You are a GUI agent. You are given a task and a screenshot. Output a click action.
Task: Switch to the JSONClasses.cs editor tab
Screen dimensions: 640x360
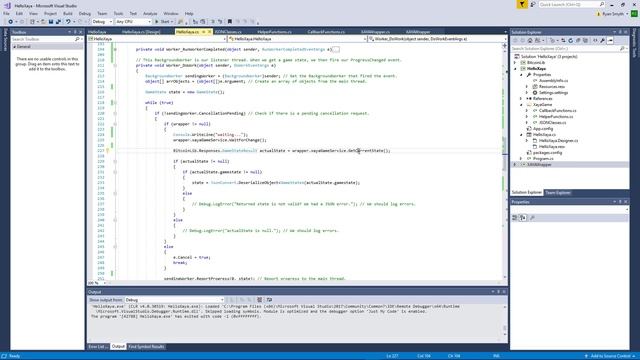[228, 32]
